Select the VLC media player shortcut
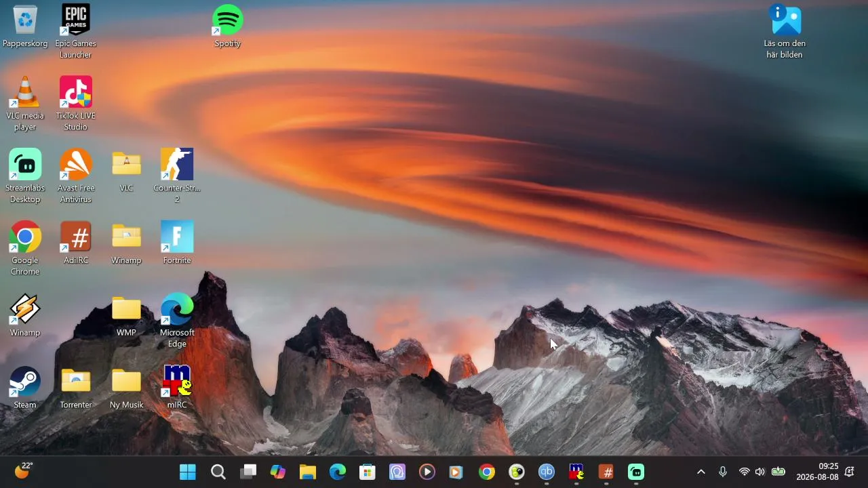This screenshot has height=488, width=868. [x=25, y=104]
